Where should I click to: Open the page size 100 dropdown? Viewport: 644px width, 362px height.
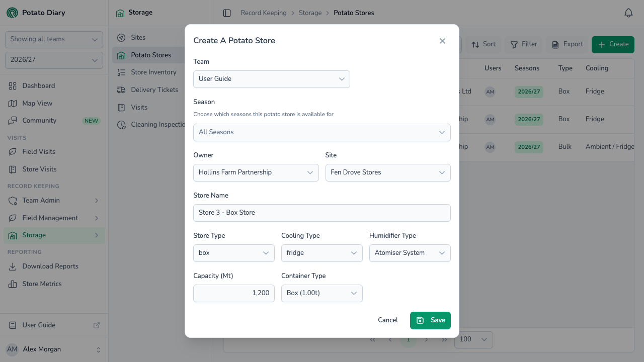point(473,339)
